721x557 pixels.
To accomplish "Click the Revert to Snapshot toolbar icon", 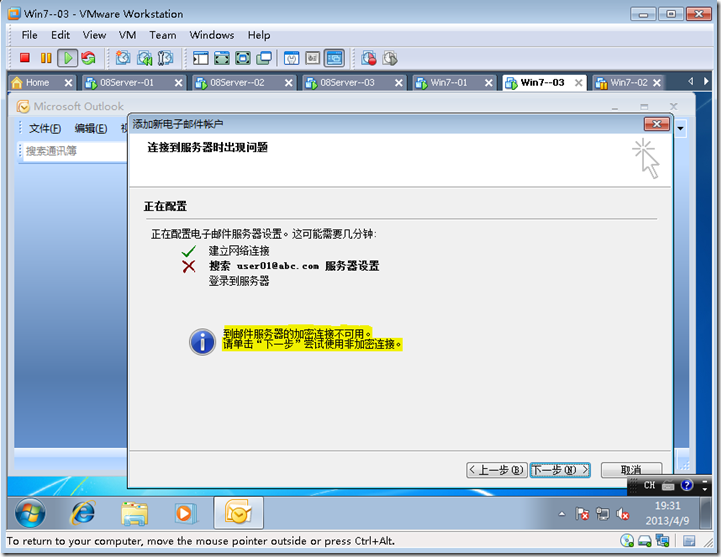I will tap(144, 58).
